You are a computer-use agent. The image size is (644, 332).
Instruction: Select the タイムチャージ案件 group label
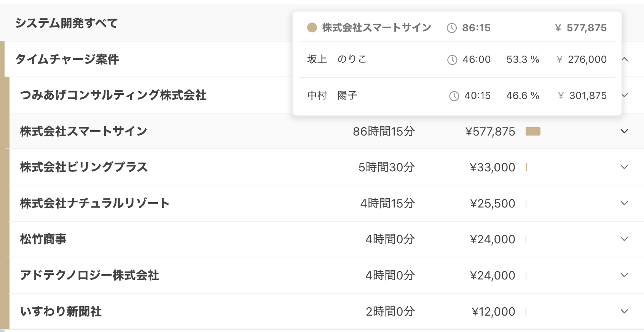[x=67, y=59]
